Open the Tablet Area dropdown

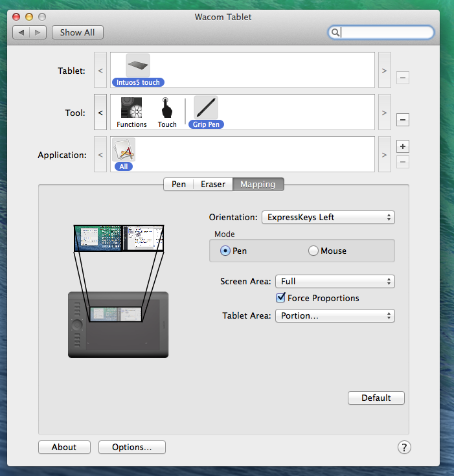335,316
